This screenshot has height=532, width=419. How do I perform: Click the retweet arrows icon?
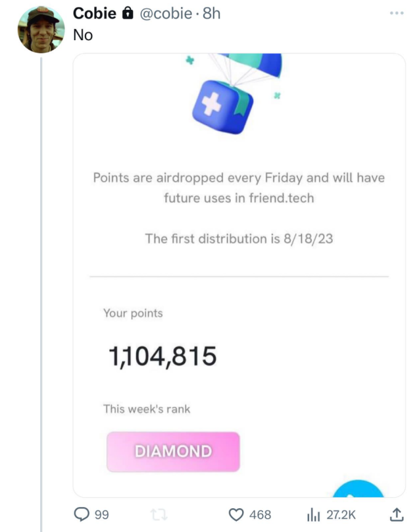[157, 514]
